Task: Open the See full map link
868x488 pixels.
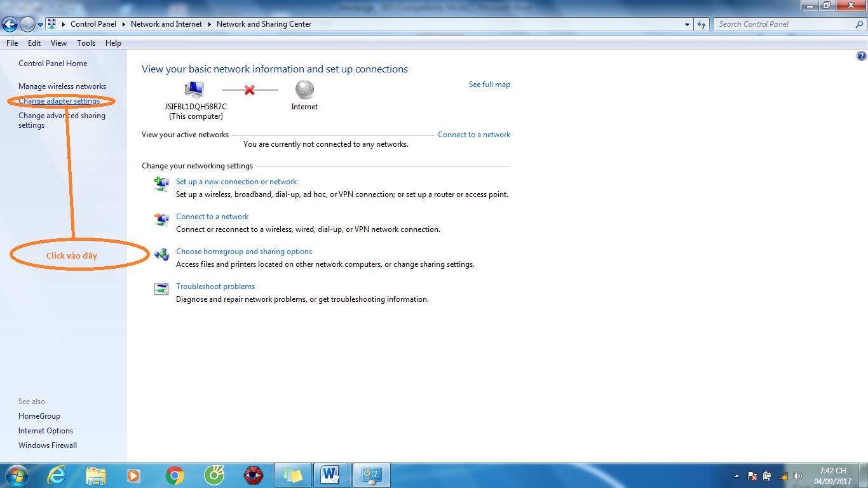Action: click(489, 85)
